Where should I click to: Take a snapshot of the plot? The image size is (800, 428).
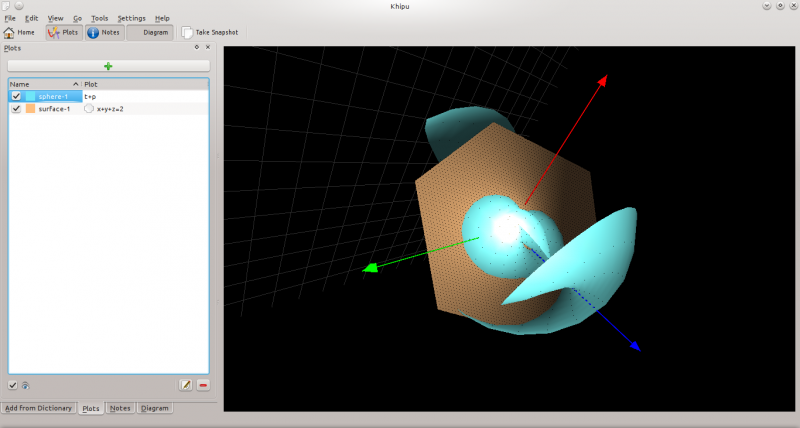[210, 32]
